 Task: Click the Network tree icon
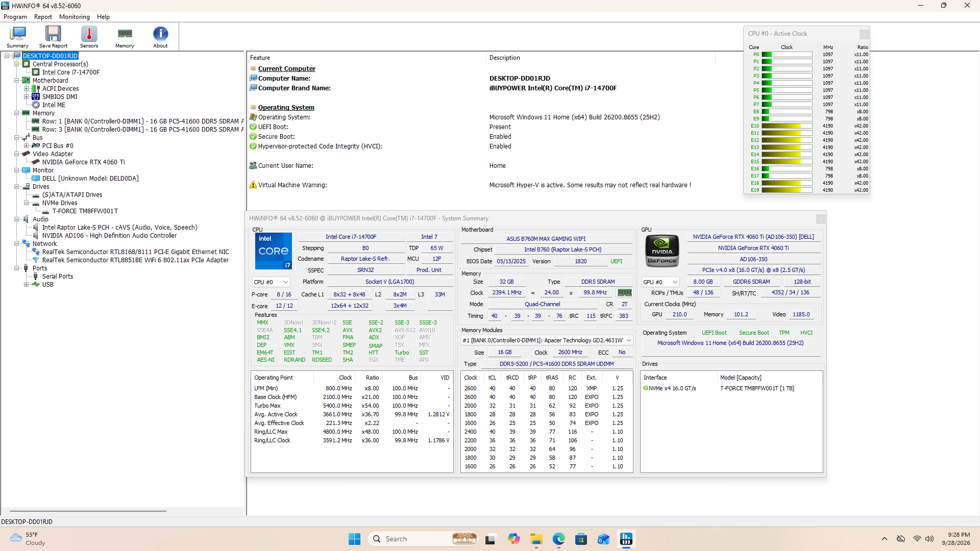(x=26, y=243)
